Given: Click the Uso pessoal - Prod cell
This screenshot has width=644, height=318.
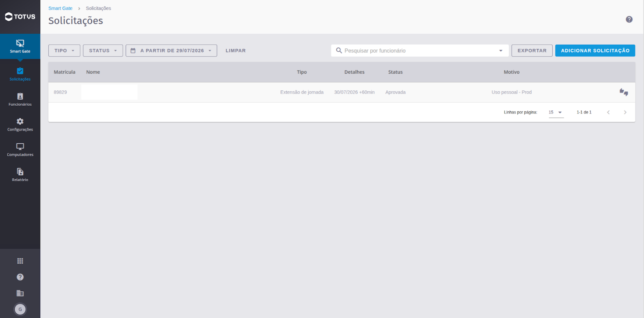Looking at the screenshot, I should (x=511, y=92).
